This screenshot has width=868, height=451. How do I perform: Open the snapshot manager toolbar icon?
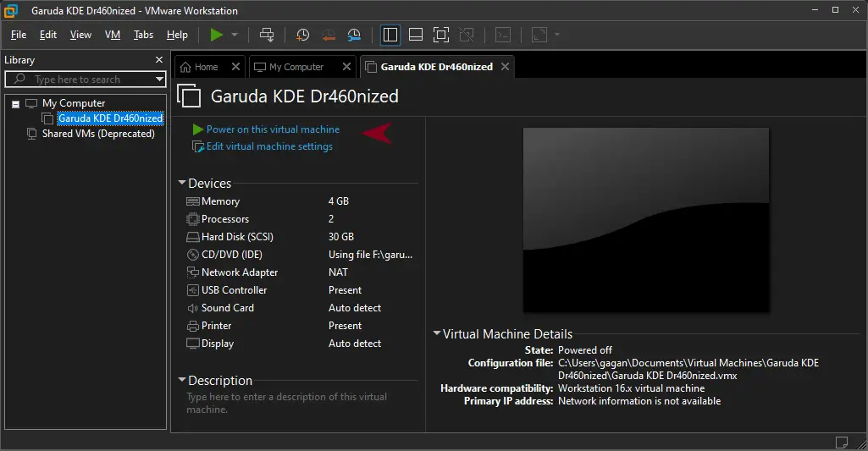(x=354, y=35)
